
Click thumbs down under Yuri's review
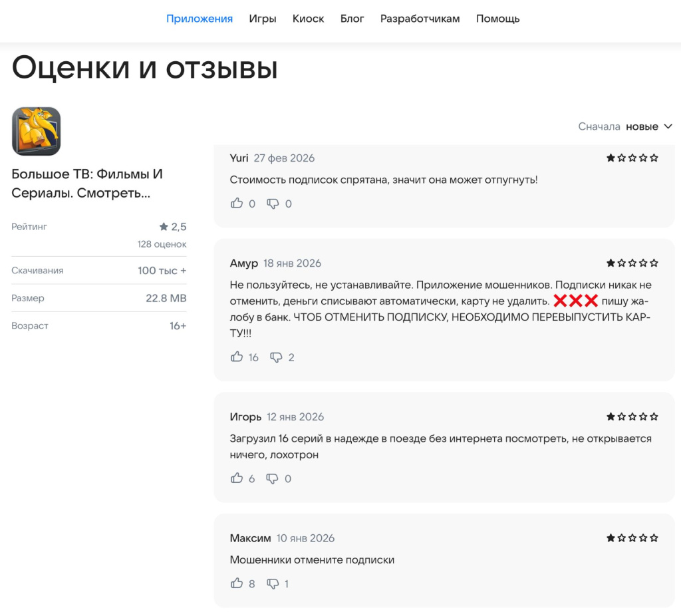pos(273,204)
